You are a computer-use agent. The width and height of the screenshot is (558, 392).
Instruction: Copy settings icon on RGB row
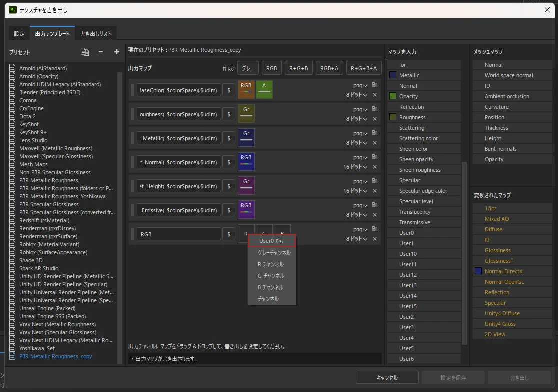click(x=374, y=229)
